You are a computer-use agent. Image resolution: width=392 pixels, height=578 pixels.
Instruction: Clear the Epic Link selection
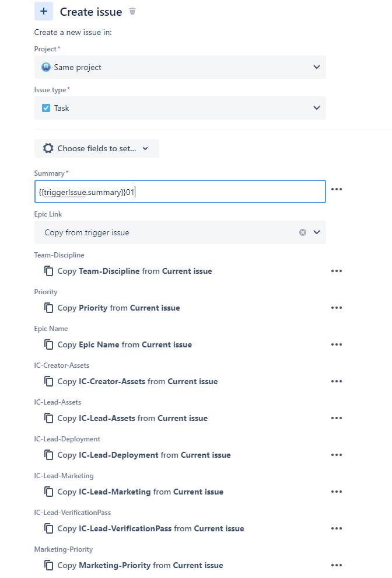pos(303,232)
